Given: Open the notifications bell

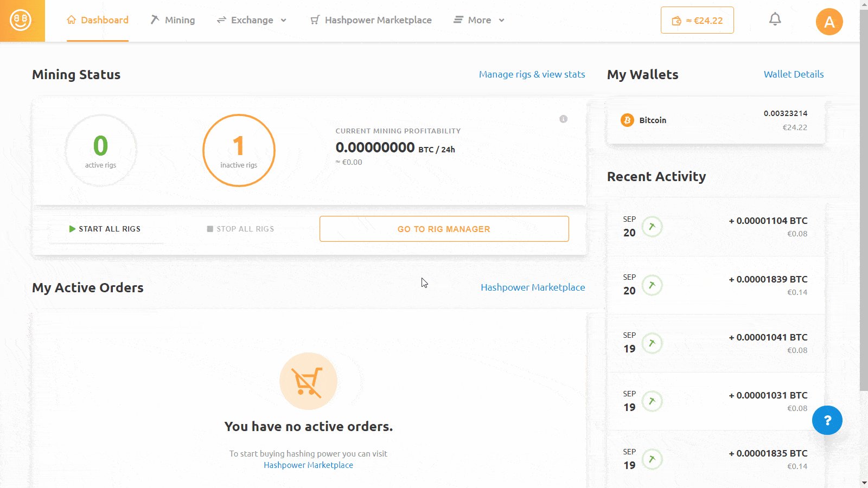Looking at the screenshot, I should 775,18.
